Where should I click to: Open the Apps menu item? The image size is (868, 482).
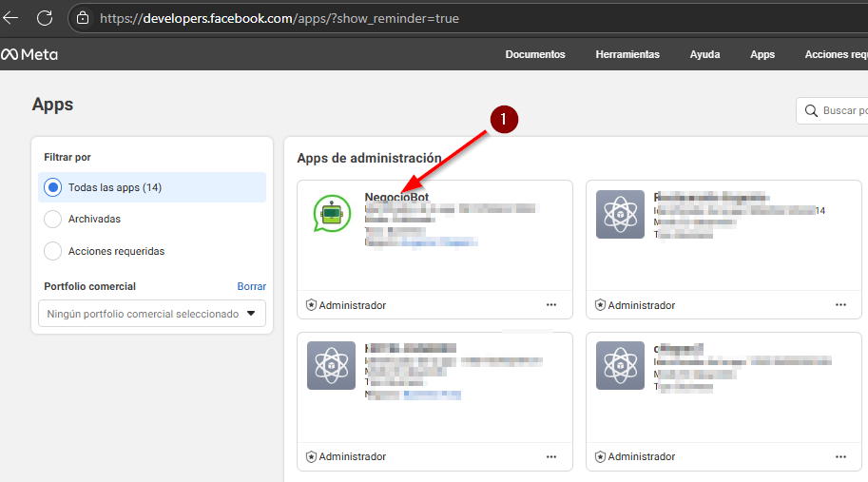point(762,54)
